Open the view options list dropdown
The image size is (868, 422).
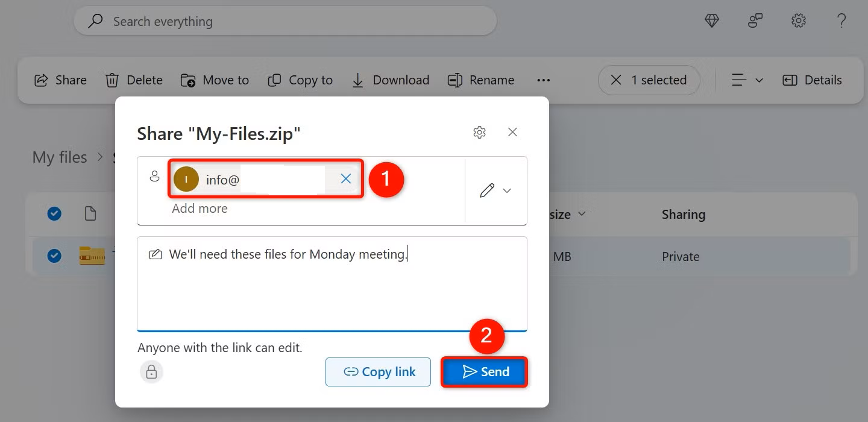click(x=747, y=80)
